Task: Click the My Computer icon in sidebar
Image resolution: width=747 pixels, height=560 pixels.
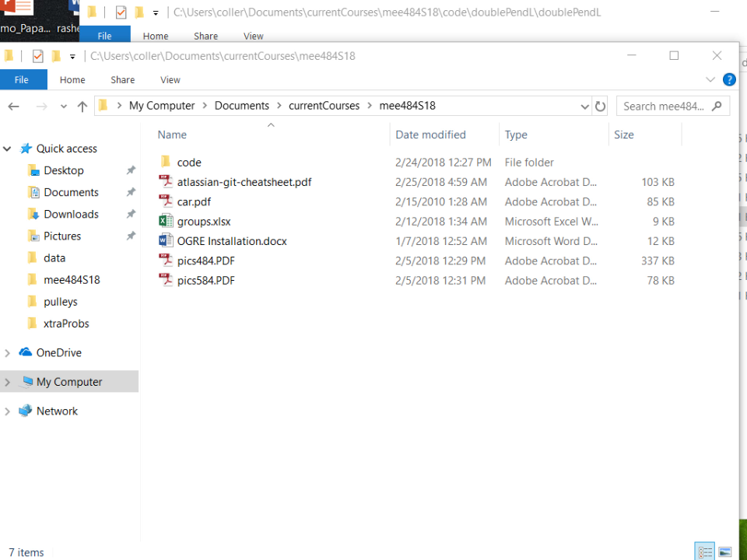Action: pos(27,381)
